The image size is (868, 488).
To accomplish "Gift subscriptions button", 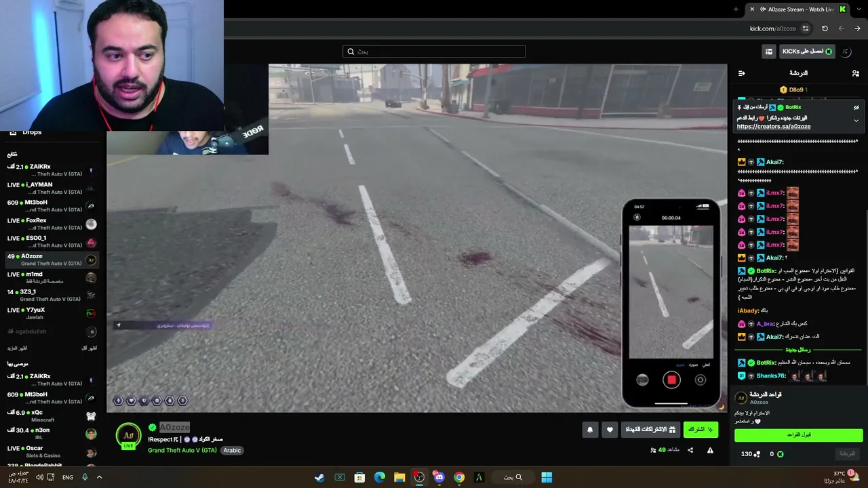I will (650, 430).
